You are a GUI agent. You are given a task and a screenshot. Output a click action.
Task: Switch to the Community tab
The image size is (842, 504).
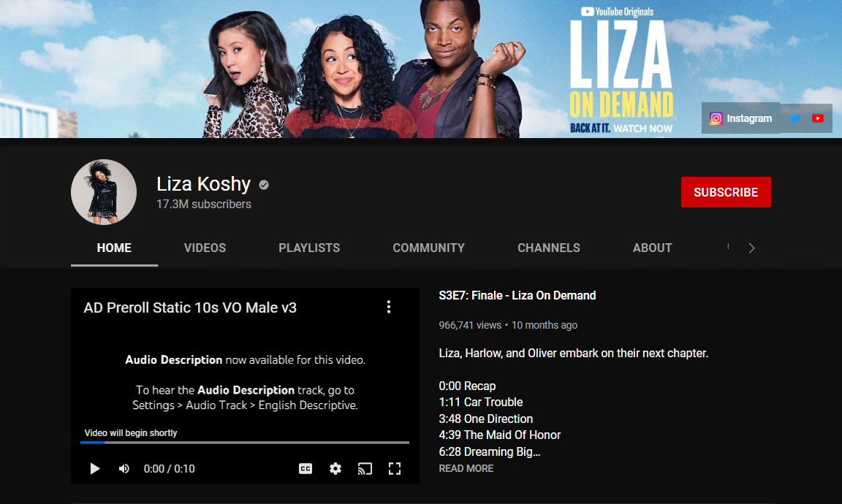click(x=428, y=248)
